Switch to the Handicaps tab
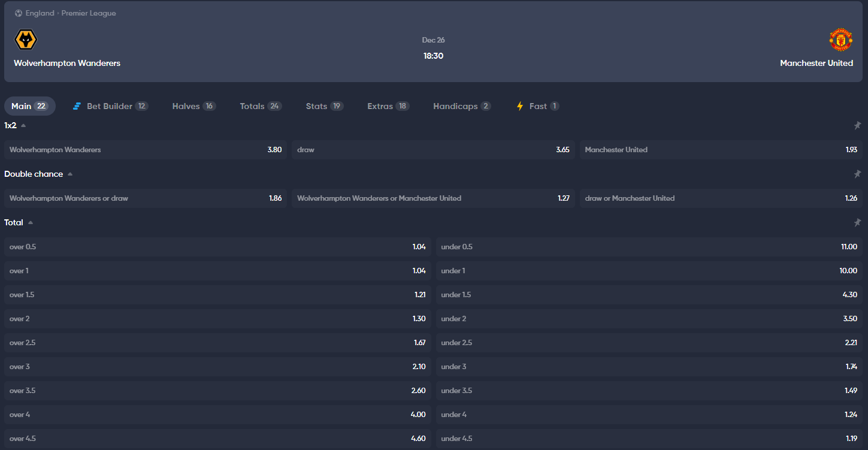Viewport: 868px width, 450px height. click(x=462, y=106)
